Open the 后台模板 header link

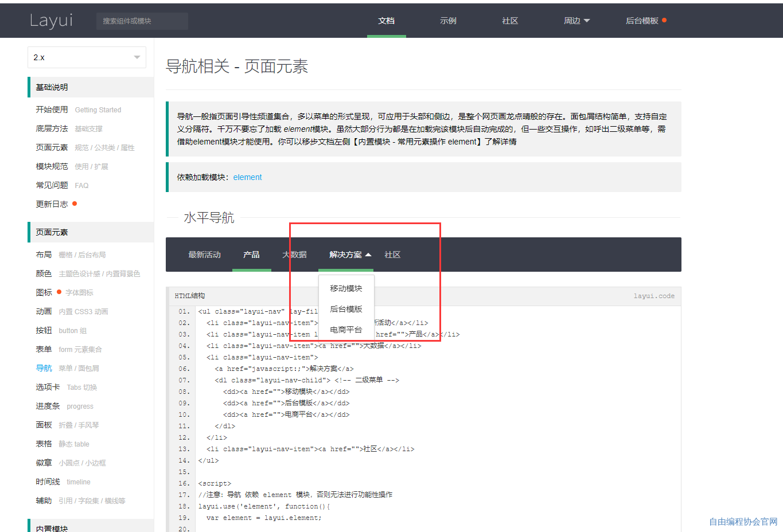coord(646,21)
